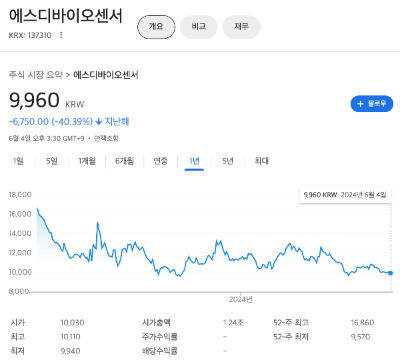Switch chart to 6개월
This screenshot has width=400, height=361.
125,161
